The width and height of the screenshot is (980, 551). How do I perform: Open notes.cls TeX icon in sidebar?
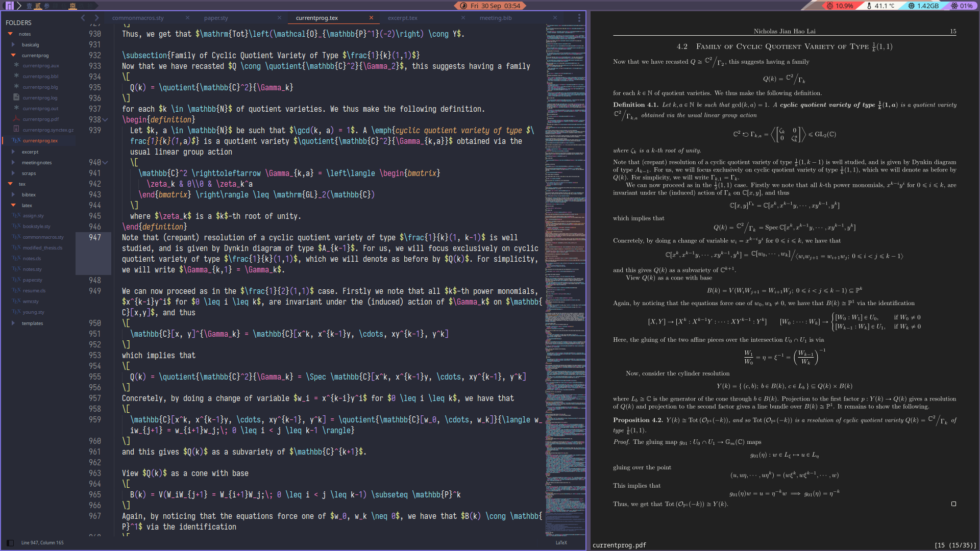tap(16, 258)
